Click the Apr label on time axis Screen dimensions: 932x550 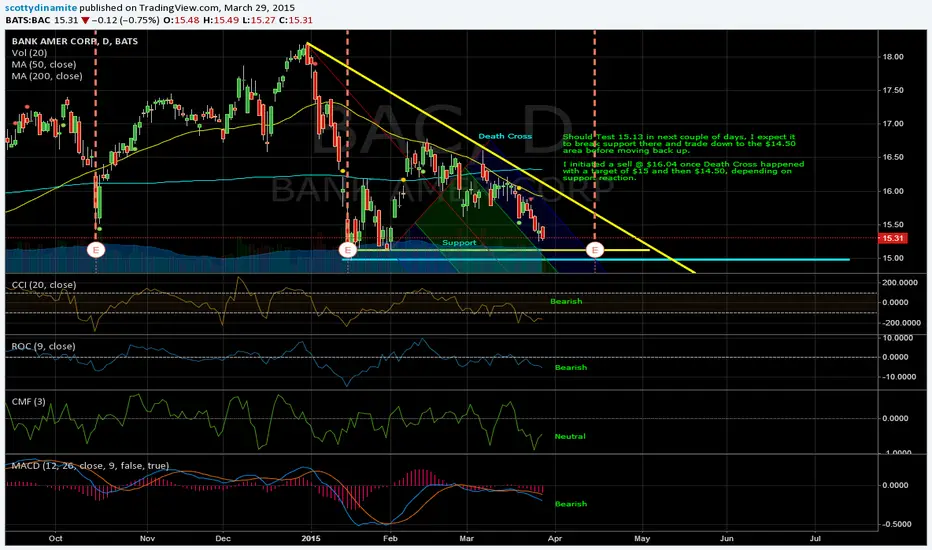pos(555,538)
